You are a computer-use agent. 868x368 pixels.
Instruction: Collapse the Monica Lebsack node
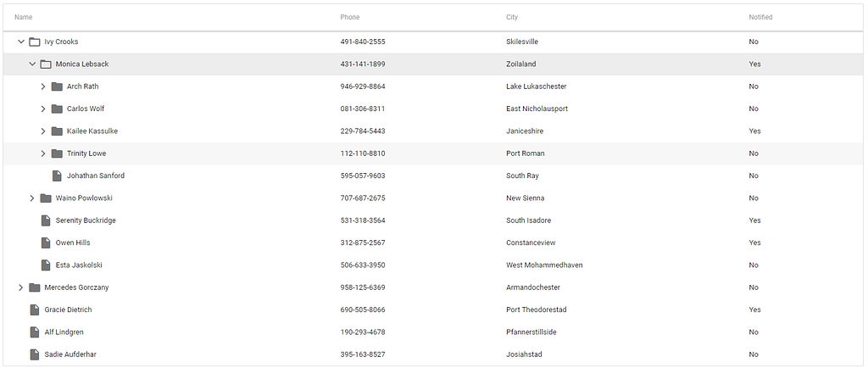pos(32,64)
